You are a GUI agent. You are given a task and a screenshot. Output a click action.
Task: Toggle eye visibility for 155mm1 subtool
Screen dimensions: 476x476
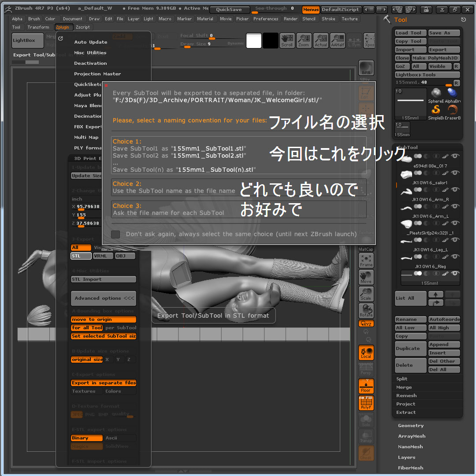[x=455, y=273]
